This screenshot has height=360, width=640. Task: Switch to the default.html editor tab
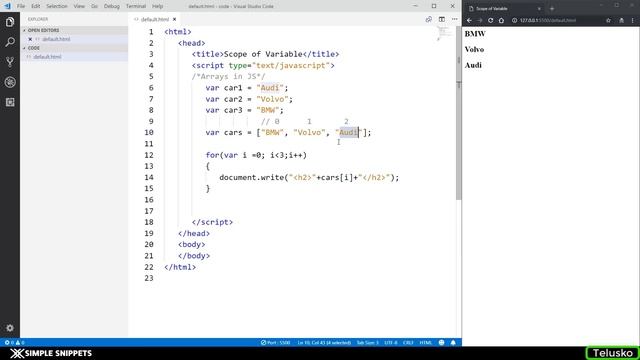tap(154, 19)
